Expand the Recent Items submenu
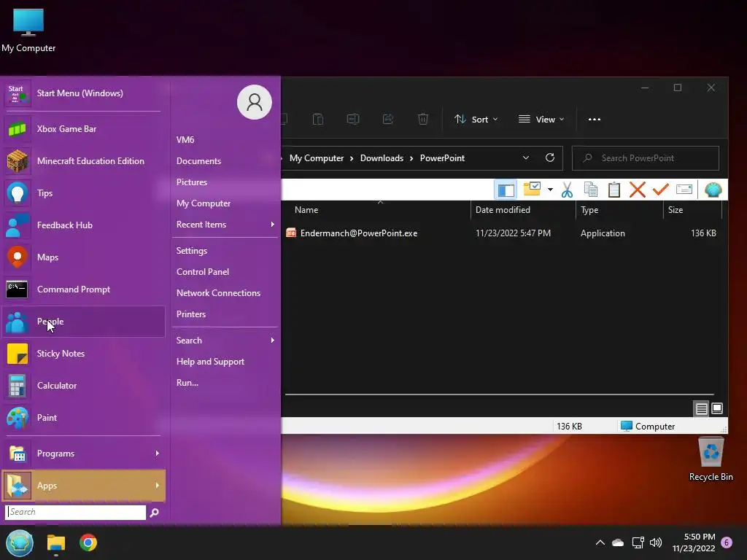The image size is (747, 560). 225,225
